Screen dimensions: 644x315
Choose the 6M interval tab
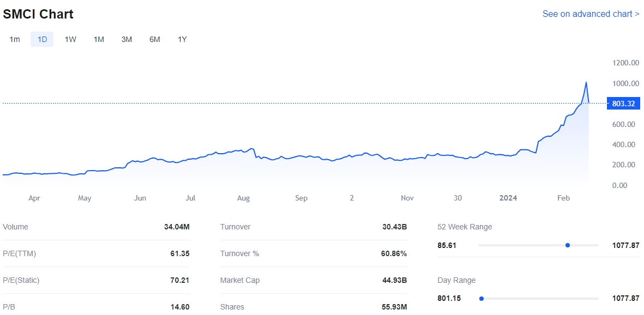[x=155, y=39]
